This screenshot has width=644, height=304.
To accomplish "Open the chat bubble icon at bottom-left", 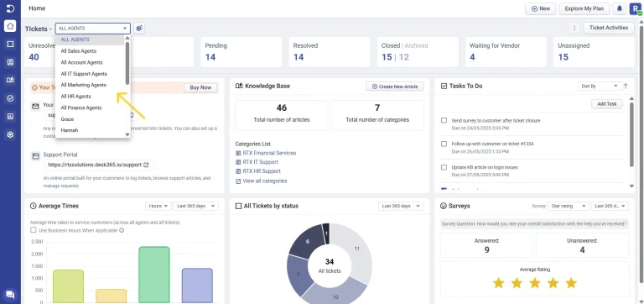I will pos(10,294).
